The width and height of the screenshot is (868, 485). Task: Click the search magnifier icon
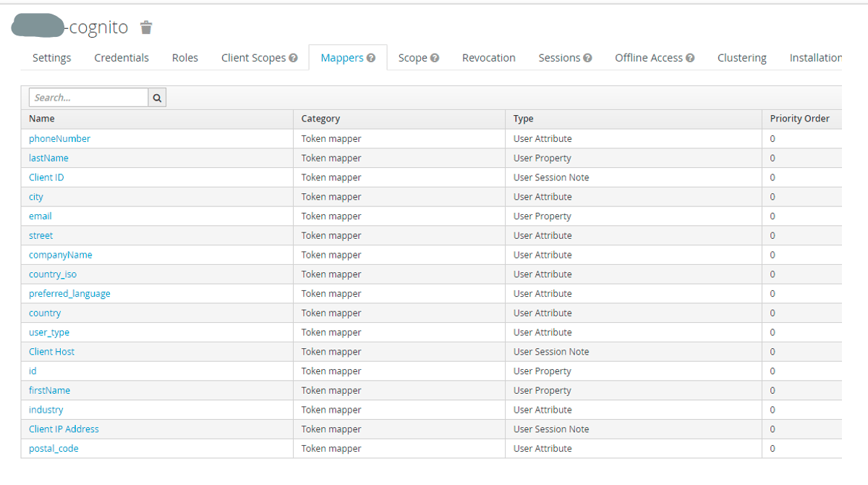(x=157, y=96)
